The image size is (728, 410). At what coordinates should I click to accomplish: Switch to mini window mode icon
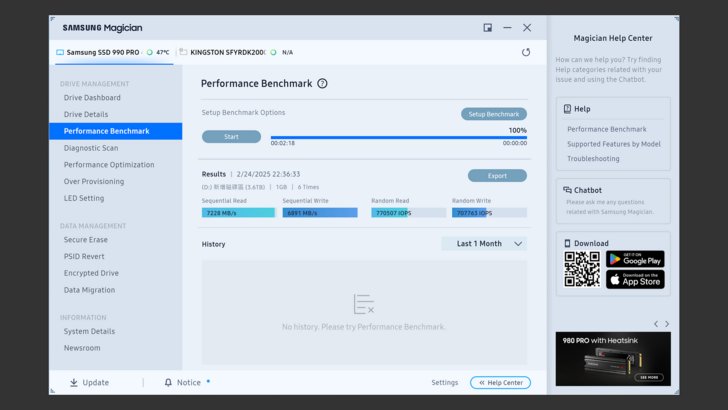pos(488,28)
